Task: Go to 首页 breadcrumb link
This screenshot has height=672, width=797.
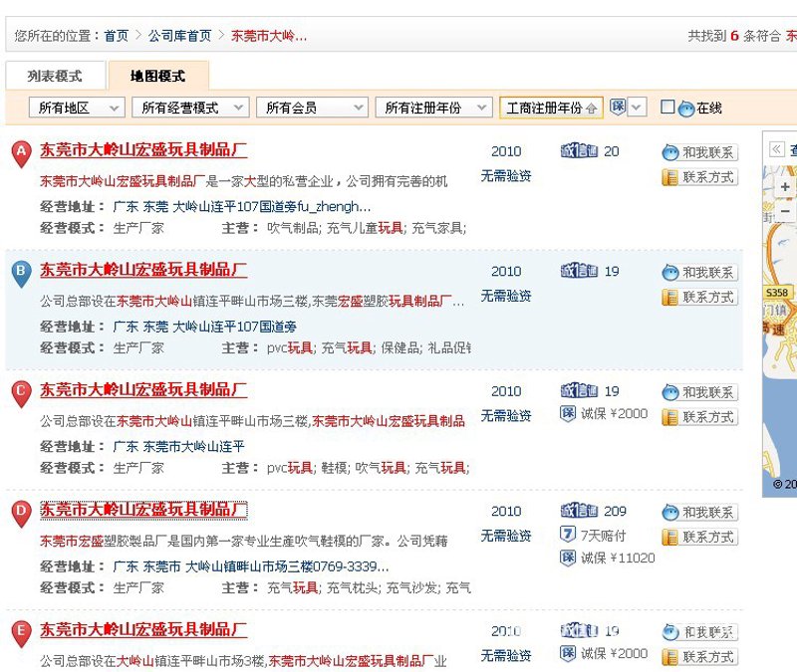Action: pyautogui.click(x=117, y=36)
